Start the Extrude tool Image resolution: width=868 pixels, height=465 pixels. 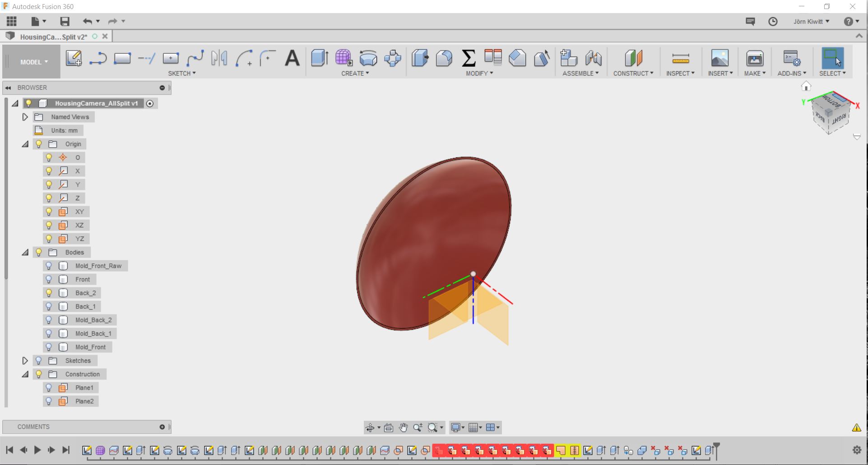320,58
